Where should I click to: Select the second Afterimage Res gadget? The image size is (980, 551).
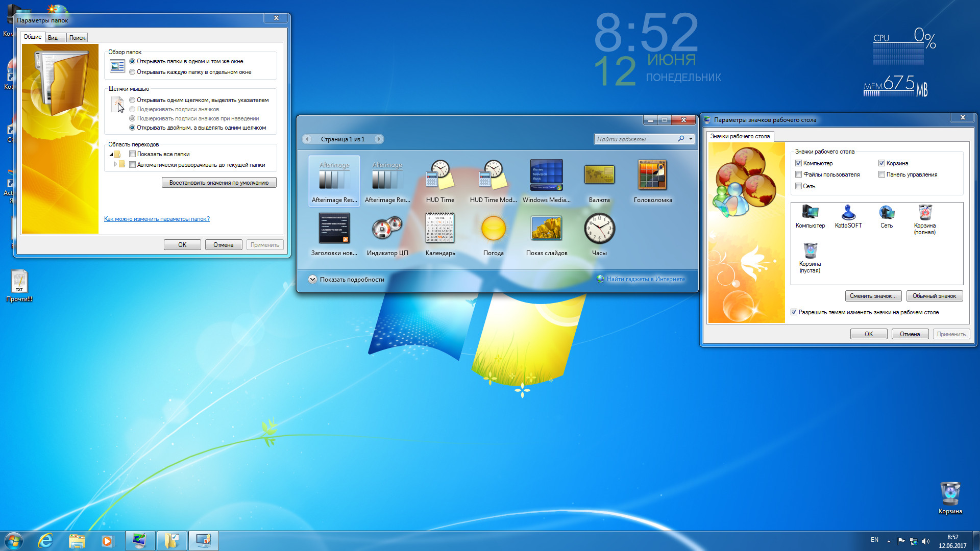[387, 181]
